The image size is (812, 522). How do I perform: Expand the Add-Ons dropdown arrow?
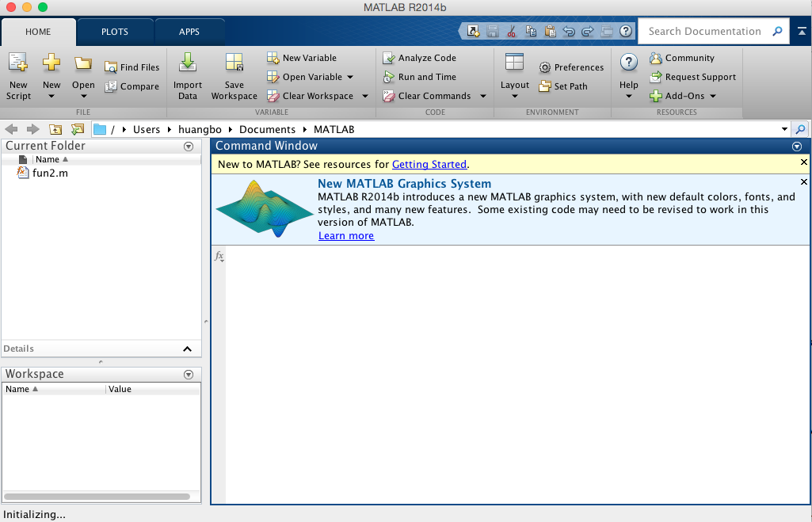pyautogui.click(x=713, y=96)
